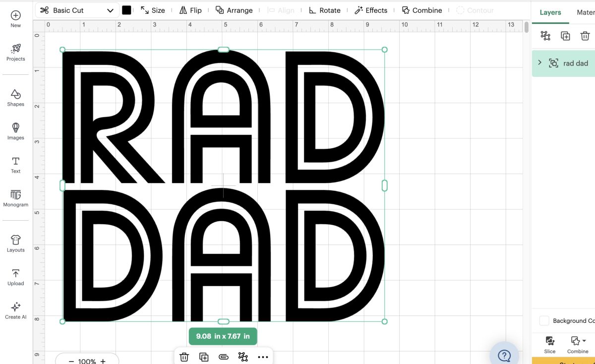Screen dimensions: 595x364
Task: Open the Arrange menu
Action: 234,10
